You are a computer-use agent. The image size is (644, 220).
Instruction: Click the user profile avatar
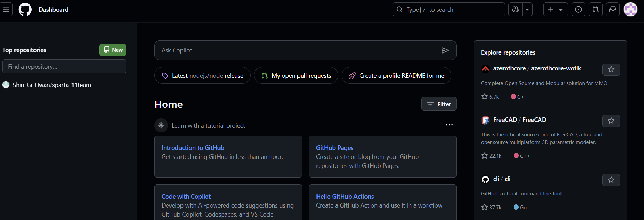(631, 9)
